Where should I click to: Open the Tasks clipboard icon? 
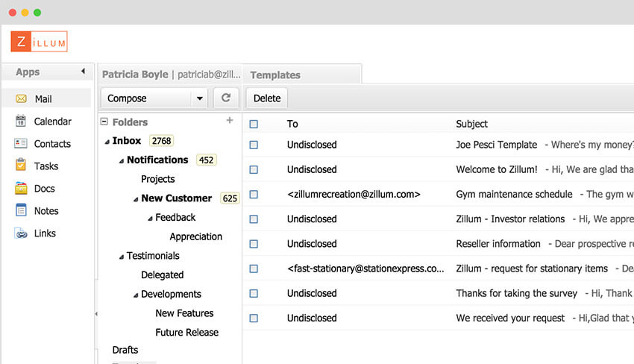21,165
